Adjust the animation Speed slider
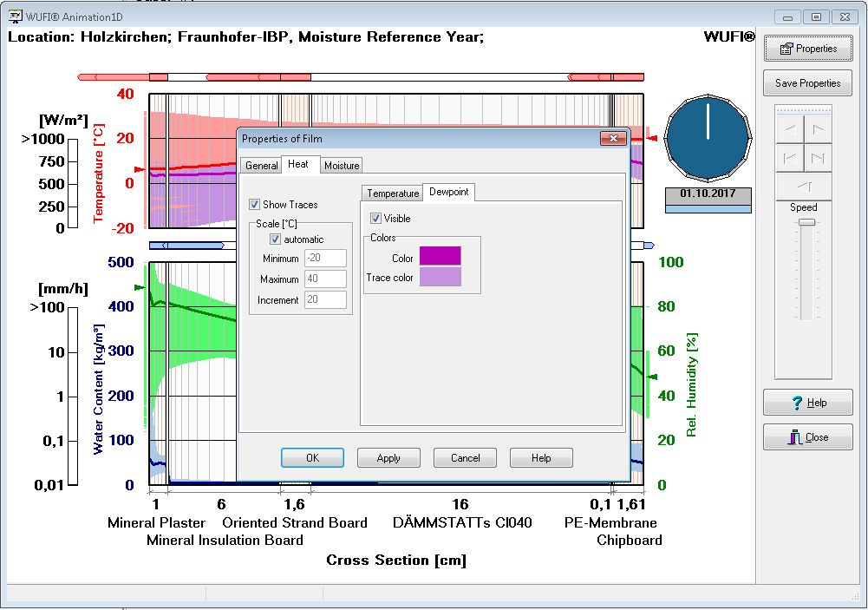The image size is (868, 610). tap(805, 221)
